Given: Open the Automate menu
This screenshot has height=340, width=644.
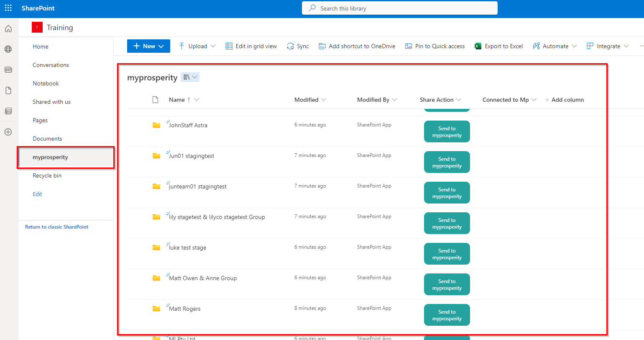Looking at the screenshot, I should coord(555,46).
